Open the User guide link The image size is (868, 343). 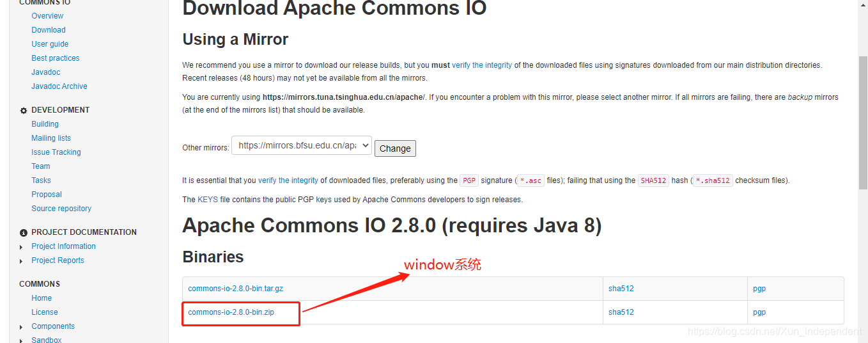[x=50, y=44]
